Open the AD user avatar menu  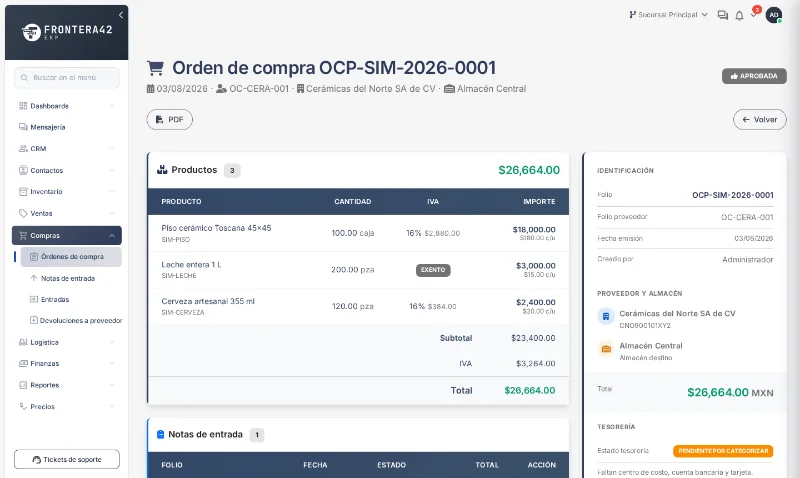[x=773, y=15]
